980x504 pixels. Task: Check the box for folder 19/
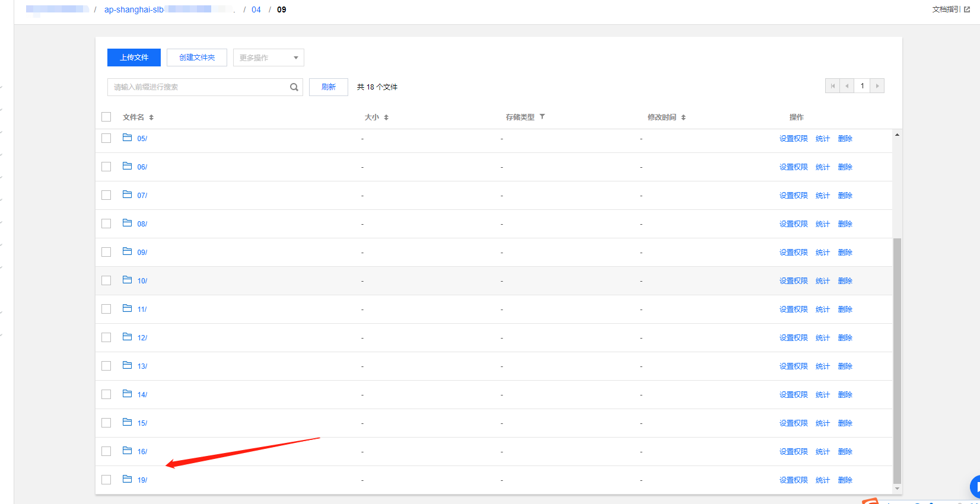(106, 480)
